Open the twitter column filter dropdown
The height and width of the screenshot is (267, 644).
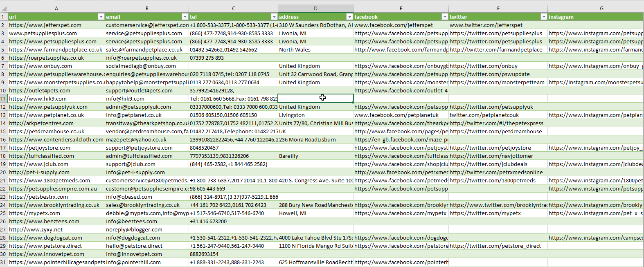(544, 17)
